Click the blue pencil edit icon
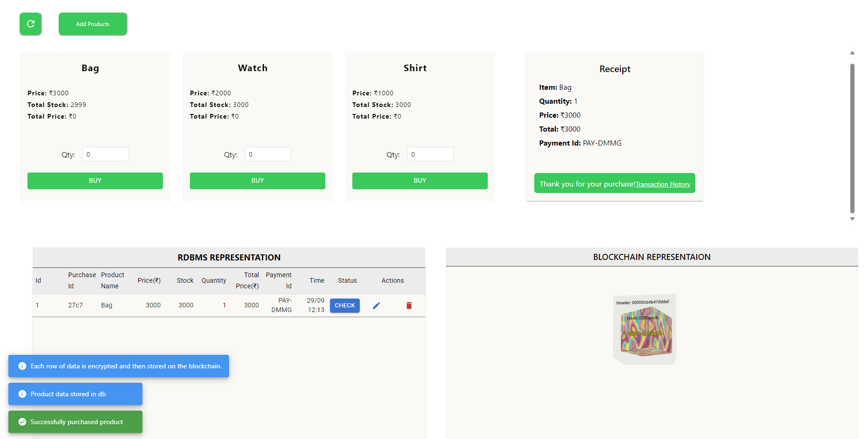Viewport: 868px width, 439px height. (x=377, y=306)
